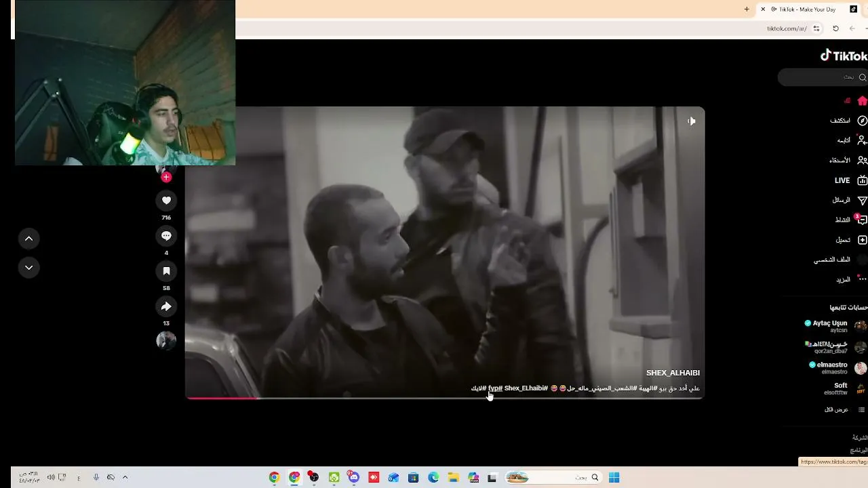The height and width of the screenshot is (488, 868).
Task: Open the Following feed item
Action: 852,140
